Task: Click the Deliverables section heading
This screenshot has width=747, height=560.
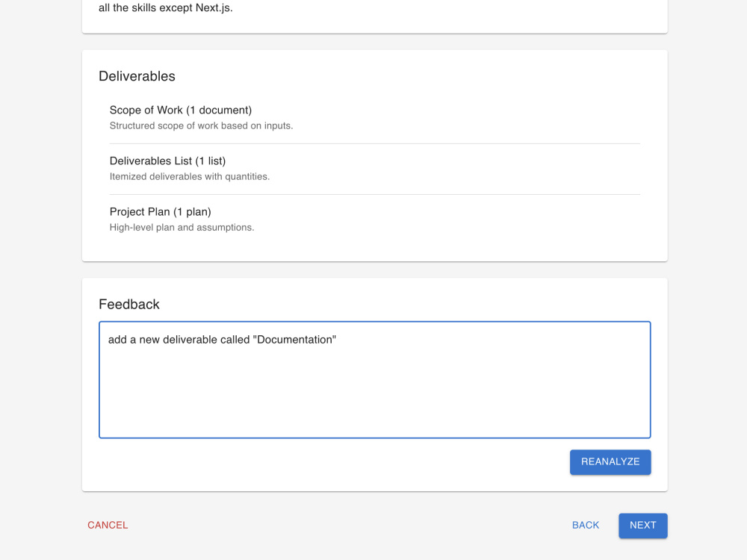Action: point(137,76)
